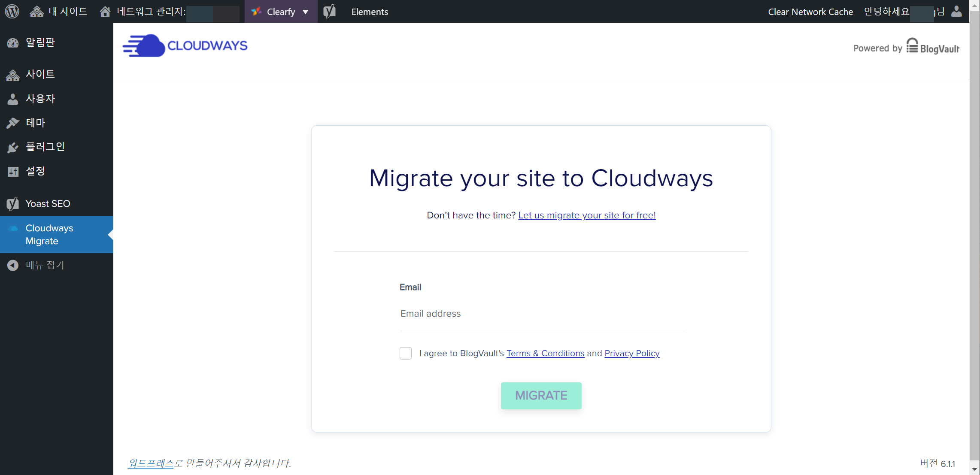Open the 알림판 dashboard icon
Screen dimensions: 980x475
click(13, 42)
